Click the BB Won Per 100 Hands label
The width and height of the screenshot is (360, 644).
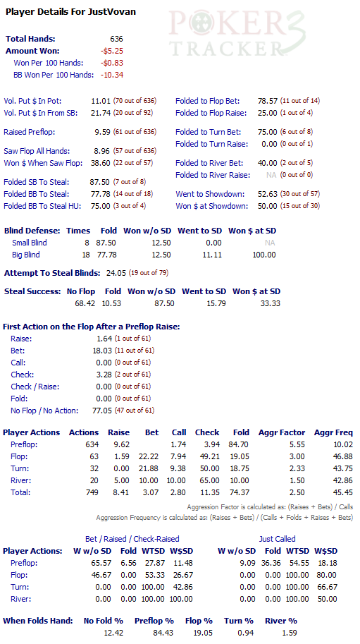pyautogui.click(x=54, y=75)
